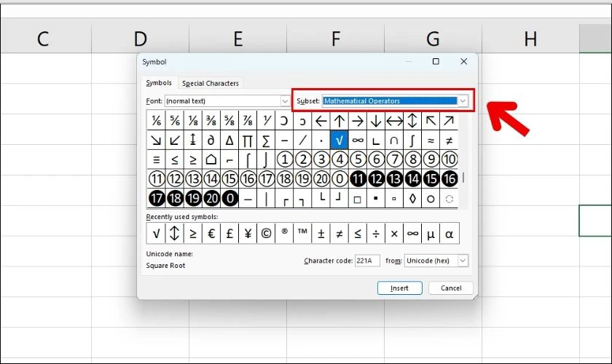
Task: Select column C header
Action: coord(43,39)
